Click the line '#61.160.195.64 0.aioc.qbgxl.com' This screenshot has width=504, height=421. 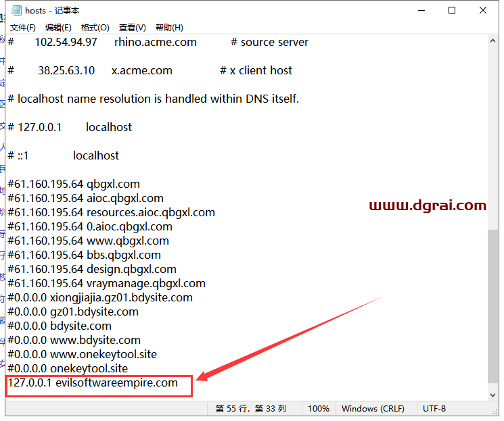pyautogui.click(x=90, y=226)
